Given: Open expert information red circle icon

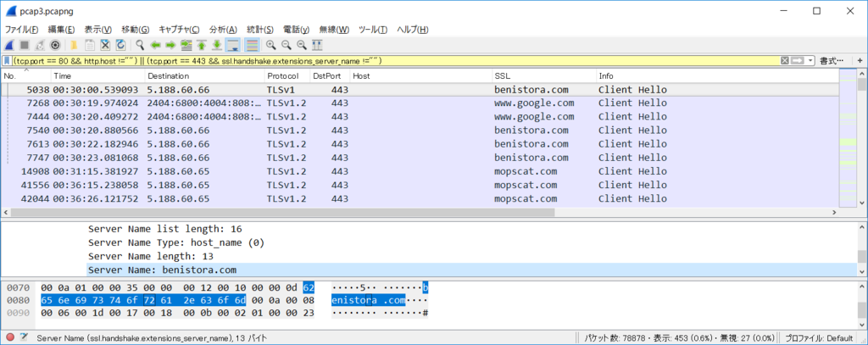Looking at the screenshot, I should pyautogui.click(x=10, y=337).
